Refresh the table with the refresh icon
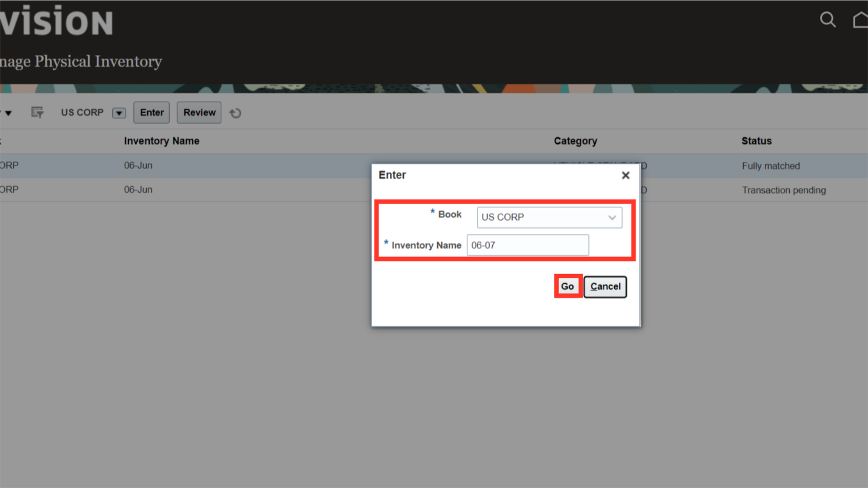868x488 pixels. pyautogui.click(x=235, y=113)
